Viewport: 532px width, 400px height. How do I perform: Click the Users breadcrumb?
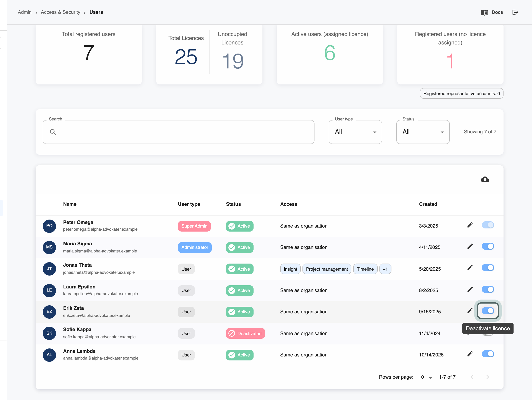click(96, 12)
